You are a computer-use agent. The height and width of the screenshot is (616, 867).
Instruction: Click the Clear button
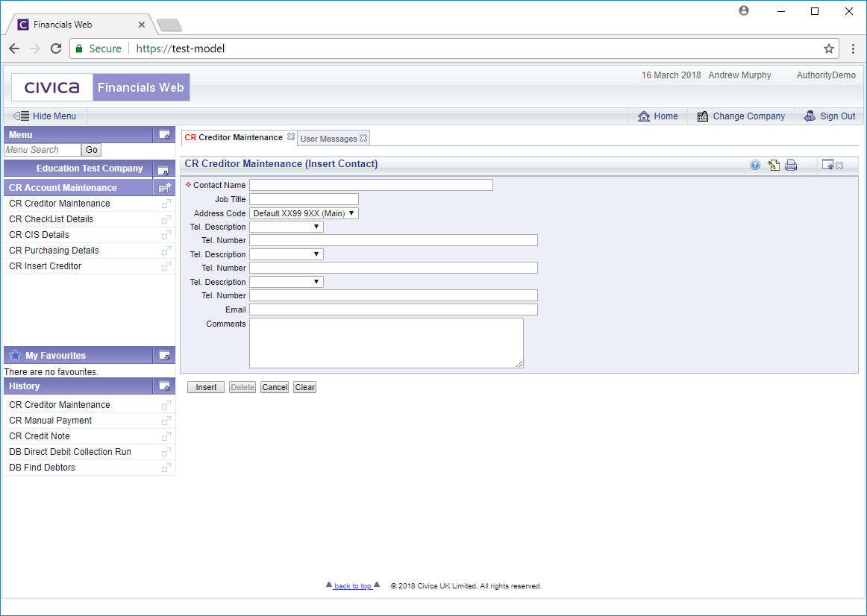click(304, 387)
